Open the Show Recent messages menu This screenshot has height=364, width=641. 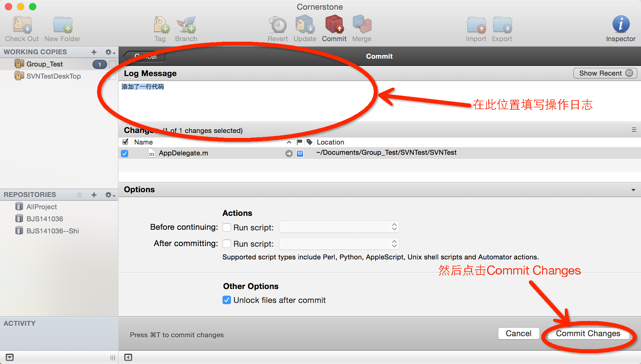605,73
